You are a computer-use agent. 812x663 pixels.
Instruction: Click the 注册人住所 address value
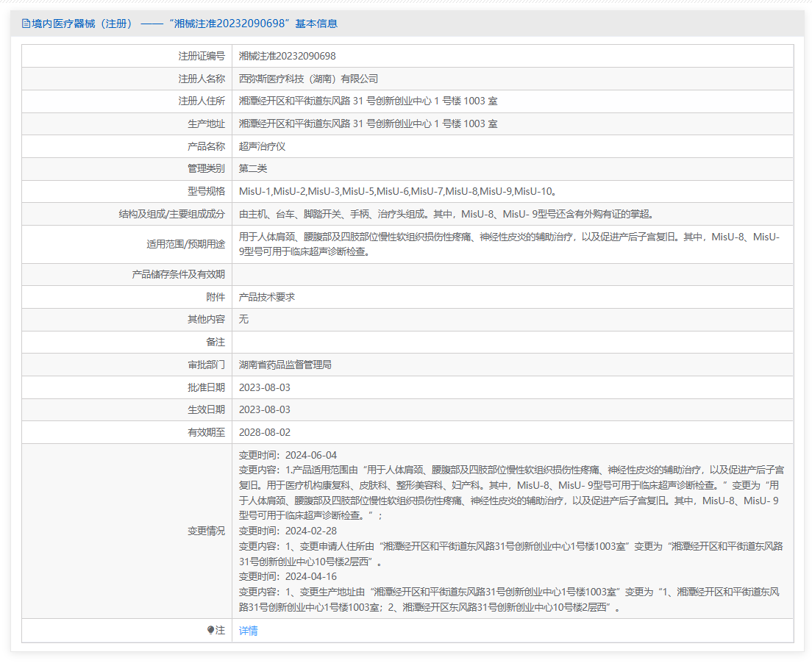[x=368, y=101]
